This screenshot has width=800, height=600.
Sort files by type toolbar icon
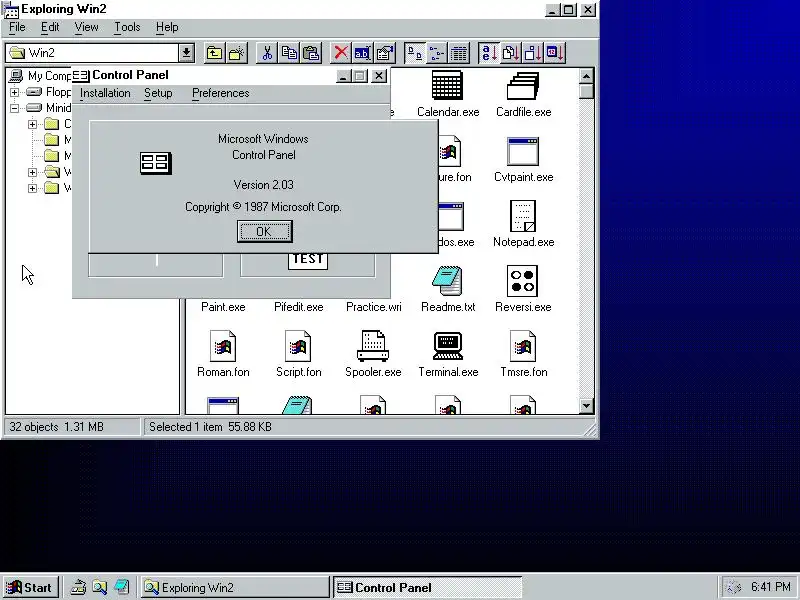tap(511, 53)
